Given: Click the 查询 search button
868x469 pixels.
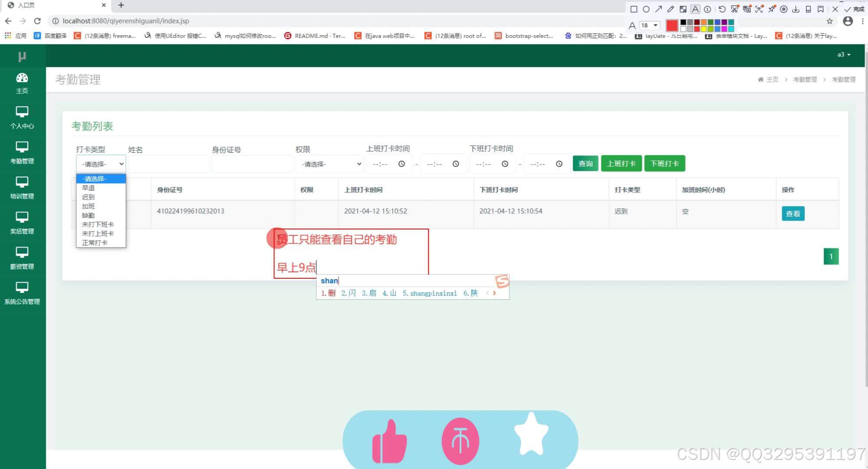Looking at the screenshot, I should 585,163.
